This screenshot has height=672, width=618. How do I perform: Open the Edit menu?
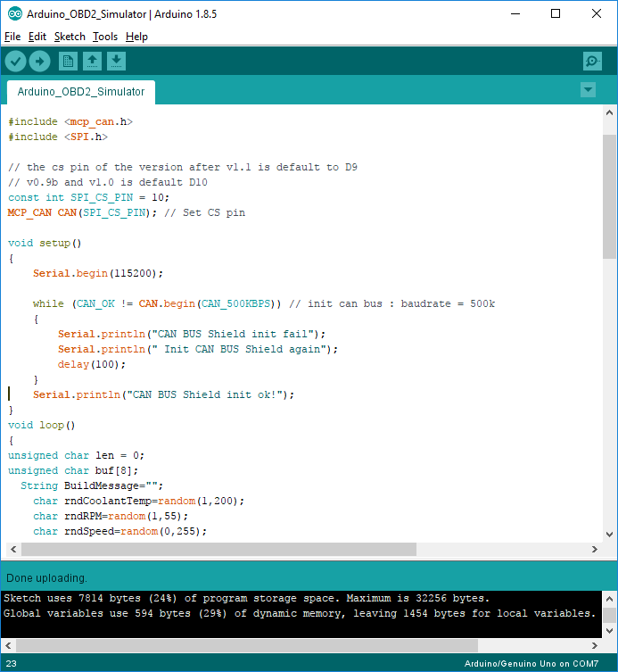37,37
